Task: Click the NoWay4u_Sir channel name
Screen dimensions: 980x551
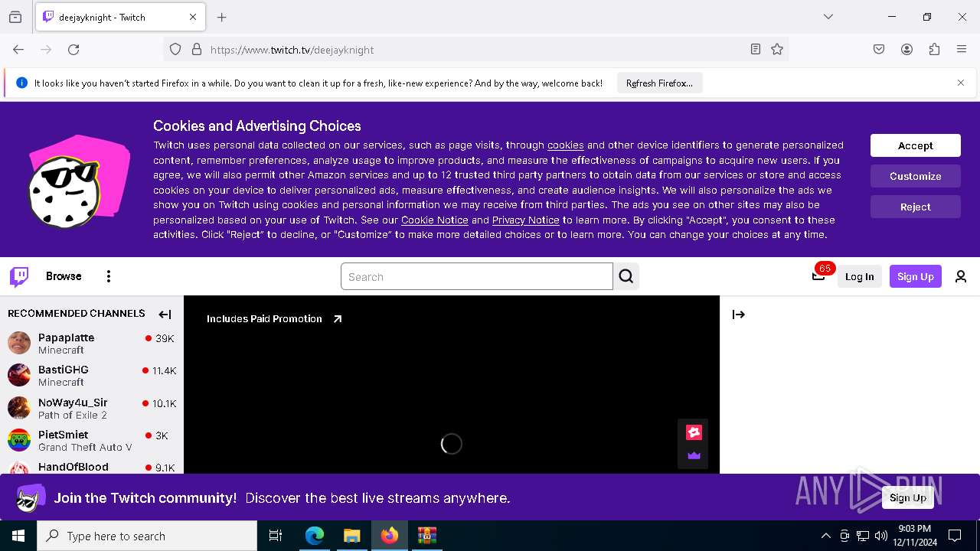Action: [x=73, y=403]
